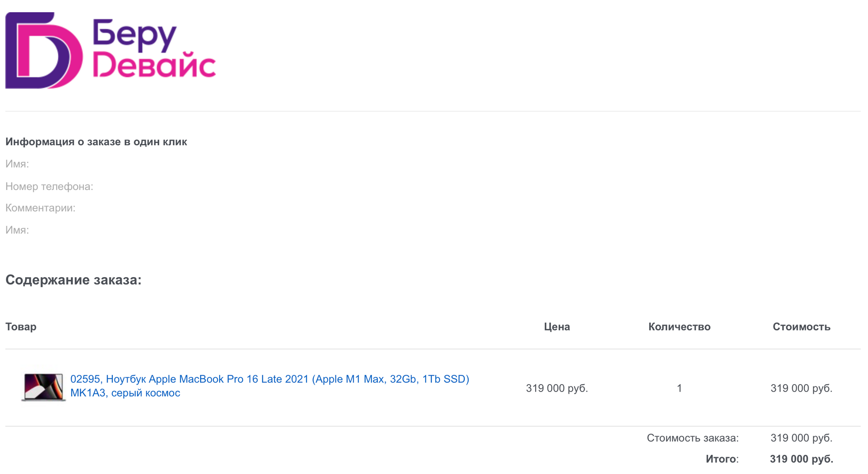Select the 'Содержание заказа:' heading
Viewport: 868px width, 474px height.
click(73, 280)
